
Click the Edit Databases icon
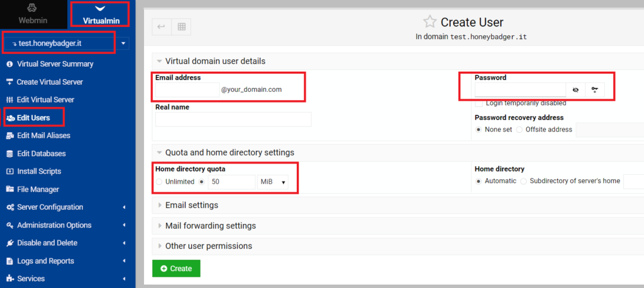10,153
